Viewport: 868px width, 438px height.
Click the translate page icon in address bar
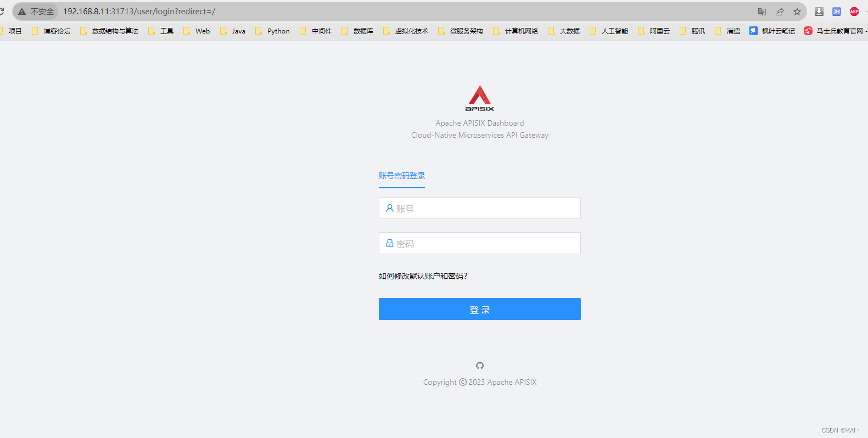pos(762,12)
